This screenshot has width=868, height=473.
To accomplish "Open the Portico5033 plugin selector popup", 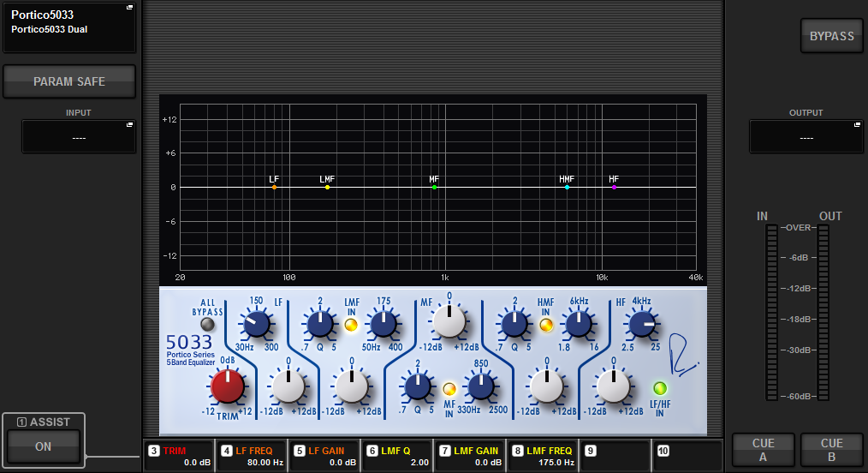I will (69, 27).
